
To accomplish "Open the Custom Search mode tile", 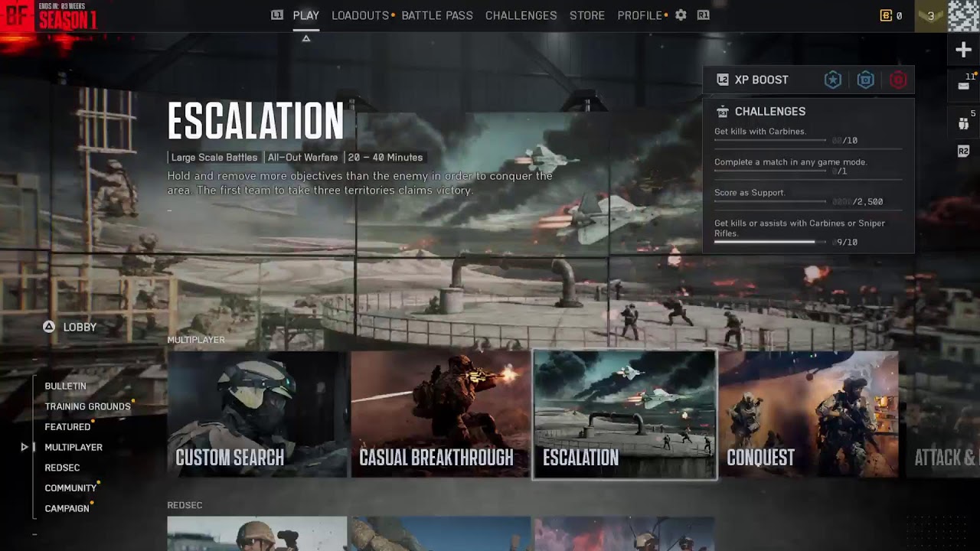I will tap(256, 414).
